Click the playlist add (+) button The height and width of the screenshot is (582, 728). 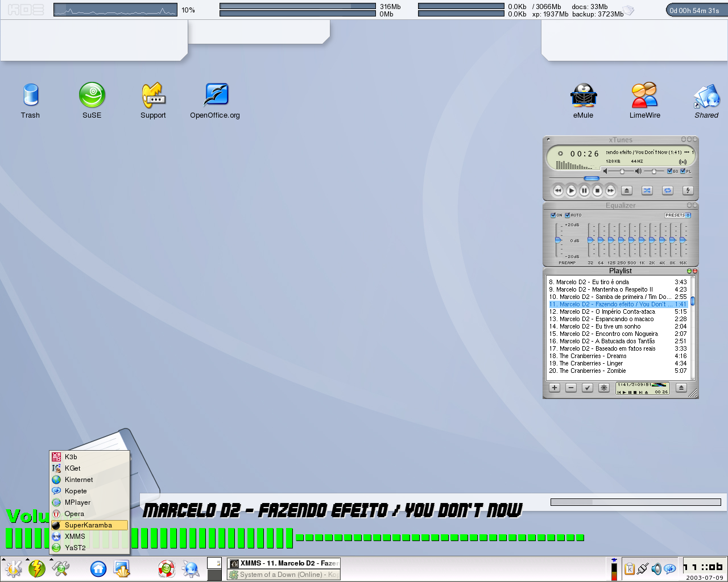pyautogui.click(x=555, y=388)
